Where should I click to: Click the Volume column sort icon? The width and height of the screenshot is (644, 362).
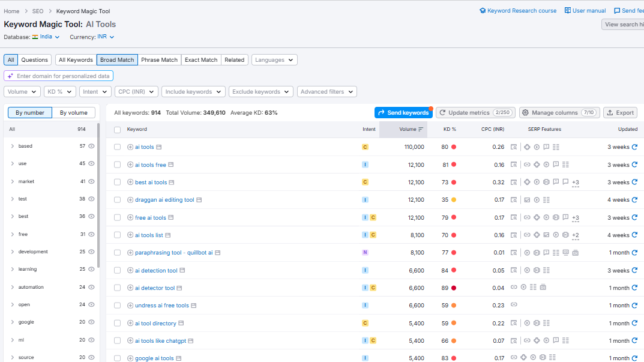click(x=421, y=130)
